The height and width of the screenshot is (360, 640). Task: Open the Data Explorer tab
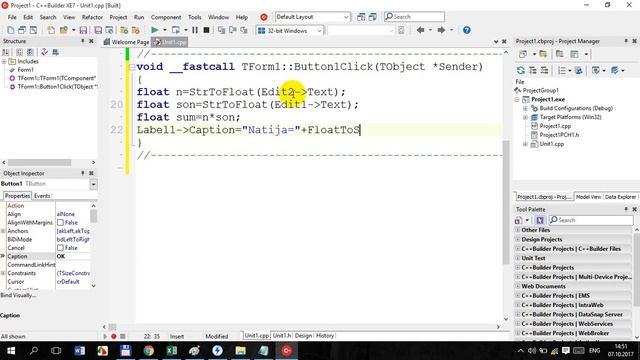(620, 197)
